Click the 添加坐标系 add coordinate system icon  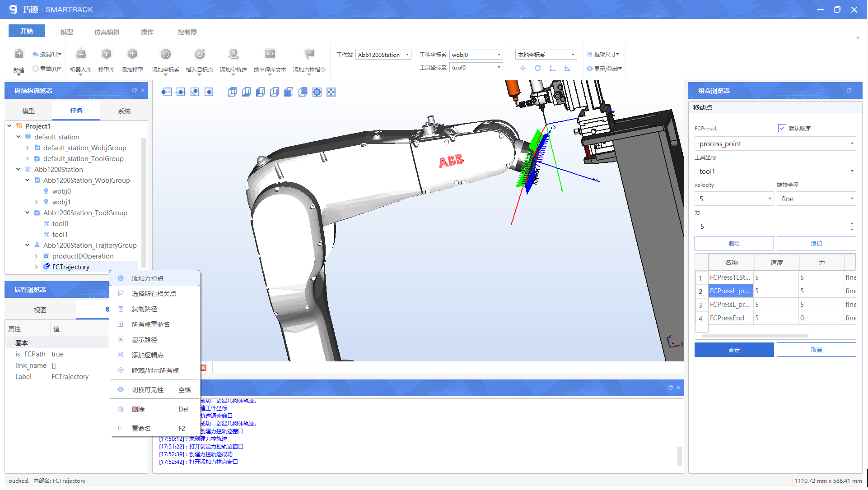[166, 54]
